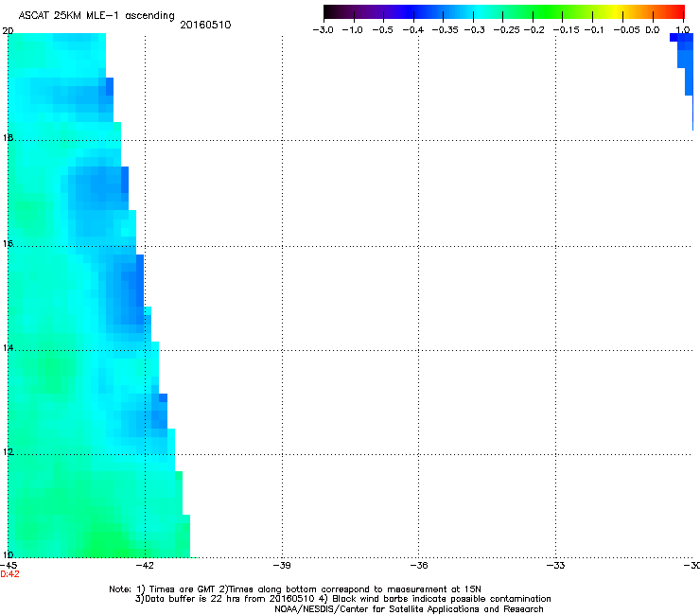Click the colorbar label -0.05
The image size is (700, 615).
tap(627, 30)
